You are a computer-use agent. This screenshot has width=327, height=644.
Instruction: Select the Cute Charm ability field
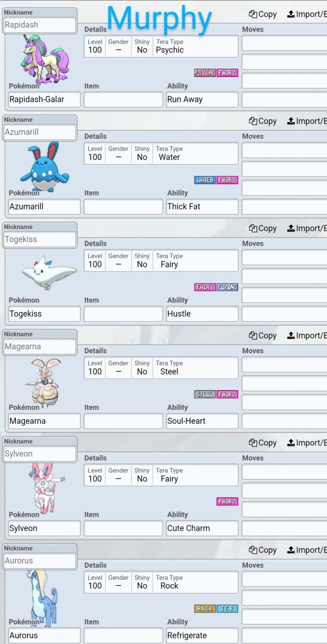(202, 528)
